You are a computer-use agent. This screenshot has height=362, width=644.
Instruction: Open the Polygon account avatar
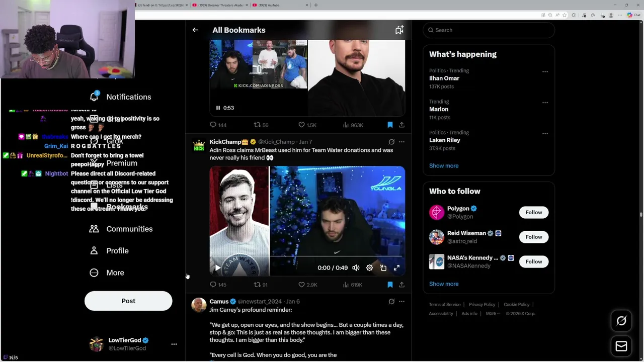[436, 212]
